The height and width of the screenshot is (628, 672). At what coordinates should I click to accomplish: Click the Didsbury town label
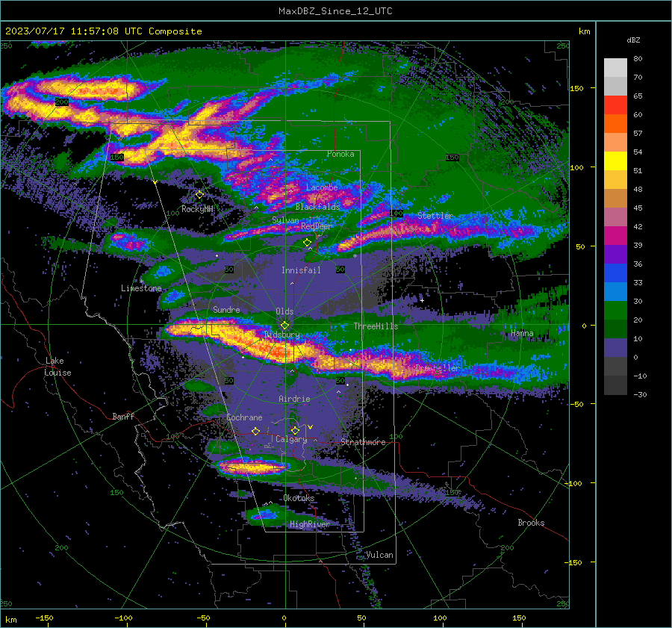point(281,335)
